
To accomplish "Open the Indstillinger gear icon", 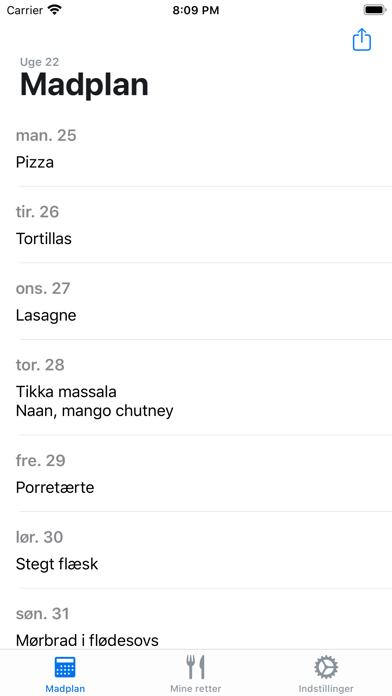I will pos(326,667).
